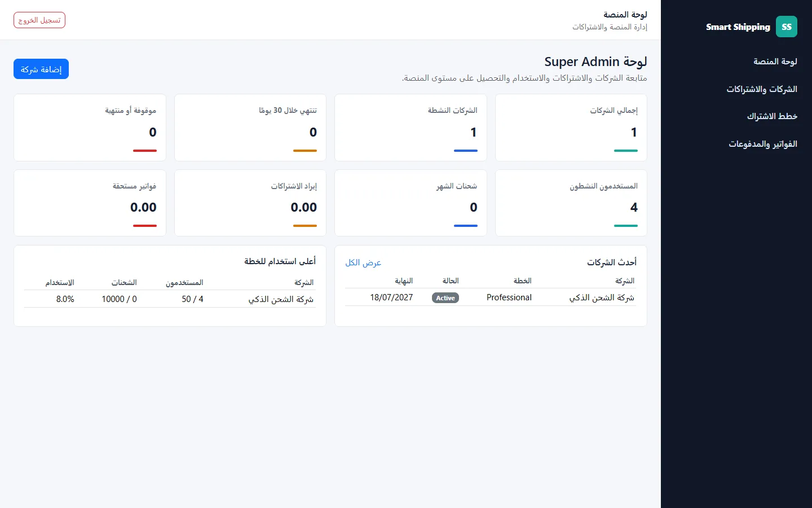Click the 8.0% usage value

pos(65,299)
